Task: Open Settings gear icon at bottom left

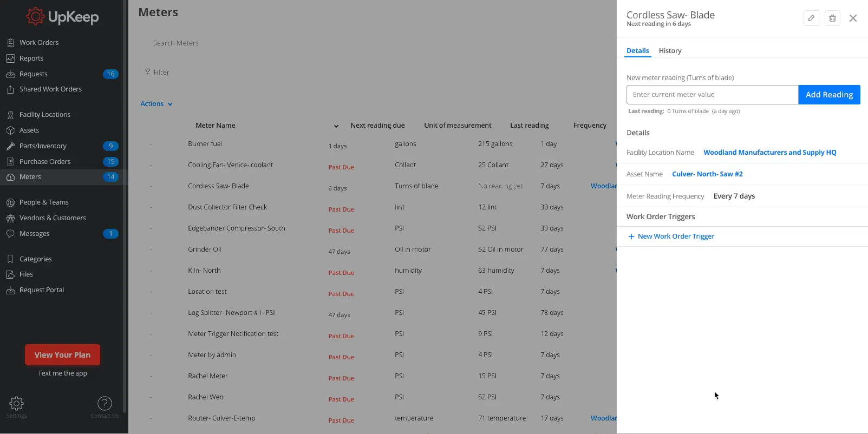Action: pyautogui.click(x=16, y=403)
